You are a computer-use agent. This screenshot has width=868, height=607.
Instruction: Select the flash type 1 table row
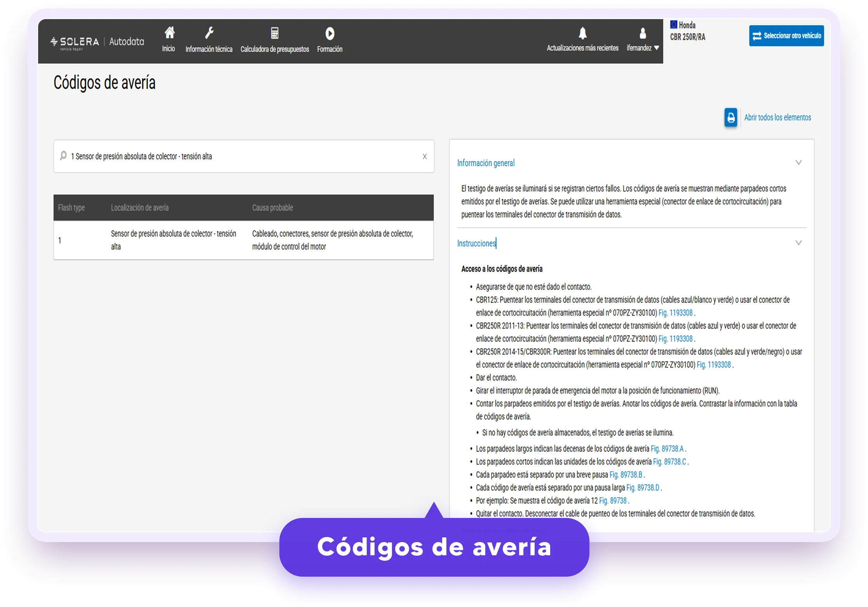tap(244, 240)
